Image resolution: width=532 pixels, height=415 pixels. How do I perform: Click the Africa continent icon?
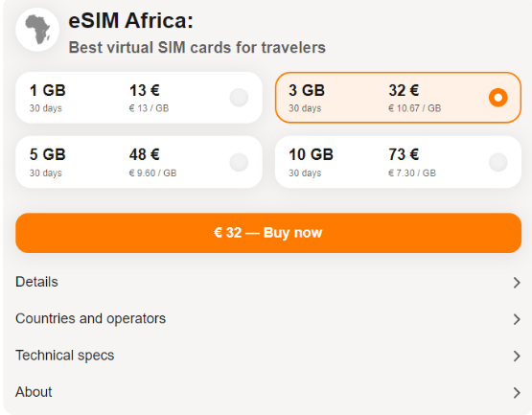37,30
